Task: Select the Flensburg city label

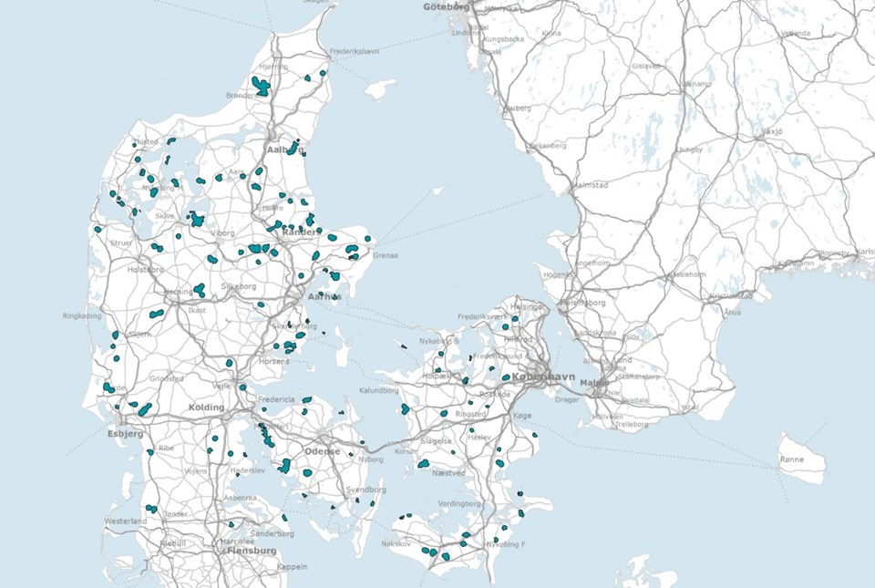Action: coord(252,551)
